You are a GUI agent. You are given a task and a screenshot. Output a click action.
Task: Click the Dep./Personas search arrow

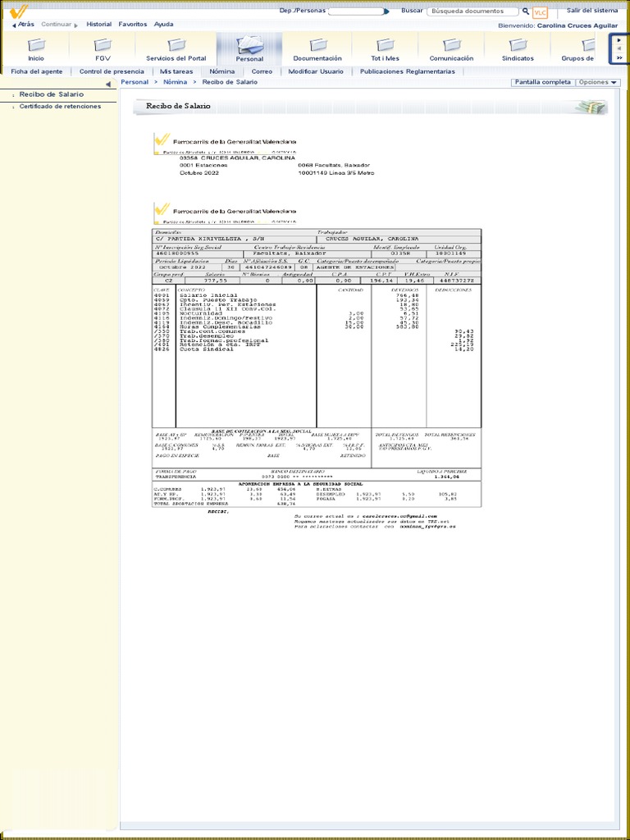tap(387, 11)
